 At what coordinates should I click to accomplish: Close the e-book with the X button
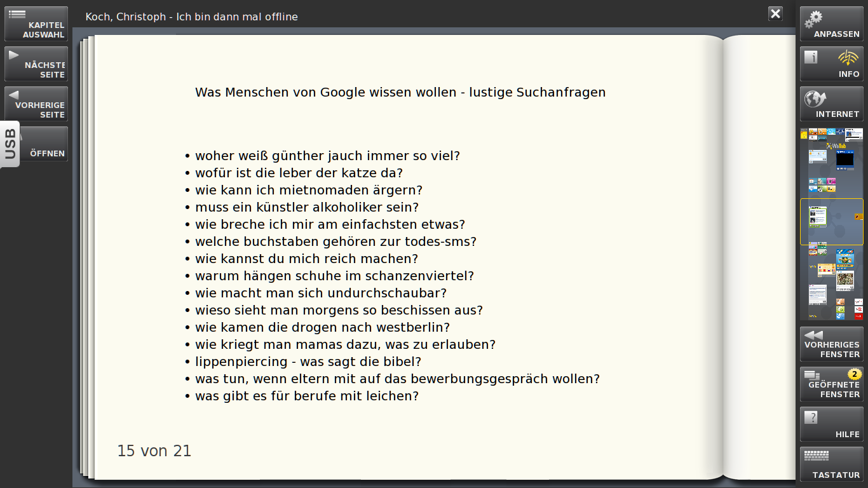pos(775,14)
